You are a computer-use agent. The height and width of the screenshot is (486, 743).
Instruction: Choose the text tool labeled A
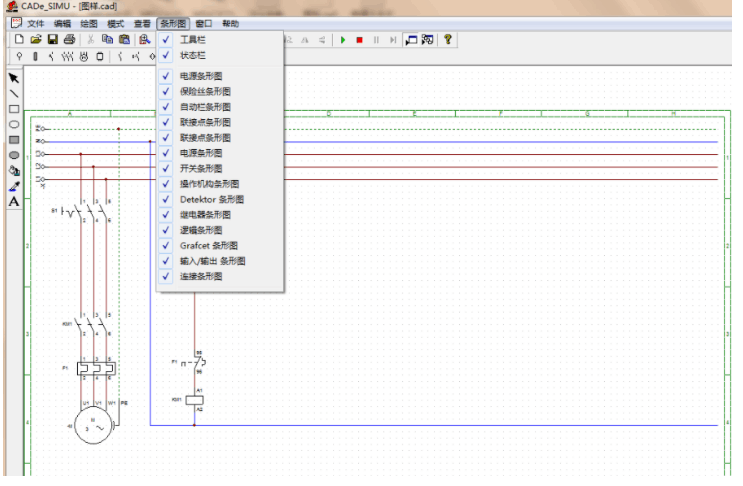click(14, 202)
